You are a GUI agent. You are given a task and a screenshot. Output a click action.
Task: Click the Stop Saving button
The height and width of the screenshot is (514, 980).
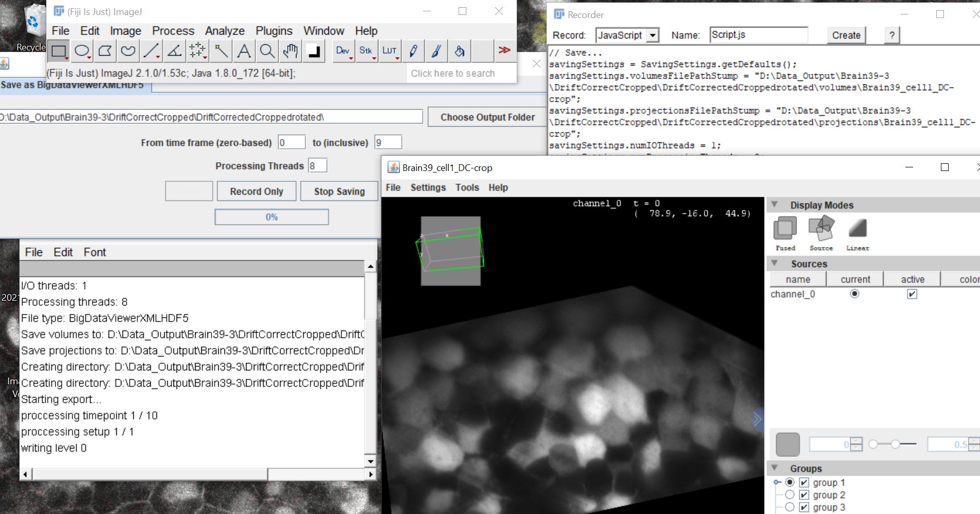tap(339, 191)
